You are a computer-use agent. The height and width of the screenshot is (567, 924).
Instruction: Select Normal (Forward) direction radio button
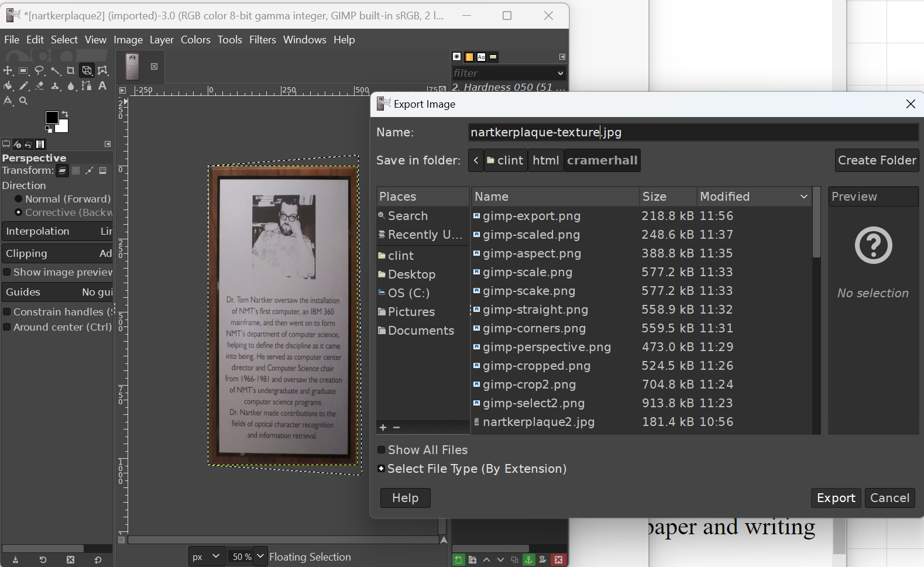click(18, 199)
